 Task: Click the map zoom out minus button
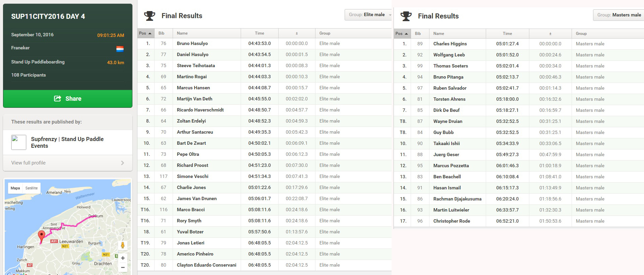123,268
